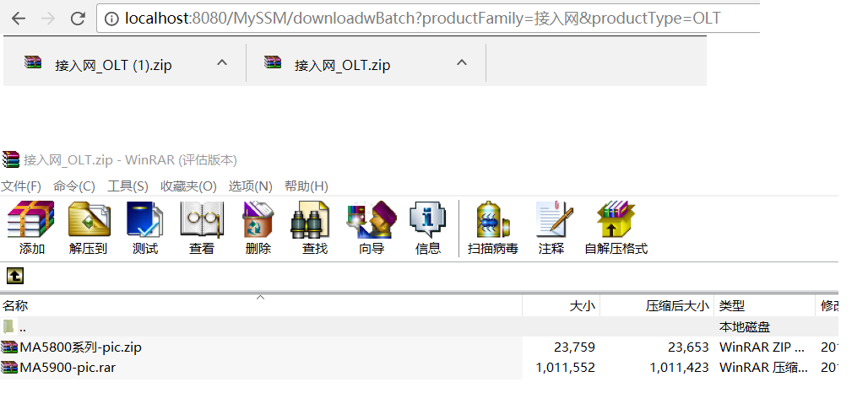Click the WinRAR 压缩 type cell
Image resolution: width=868 pixels, height=393 pixels.
[763, 367]
